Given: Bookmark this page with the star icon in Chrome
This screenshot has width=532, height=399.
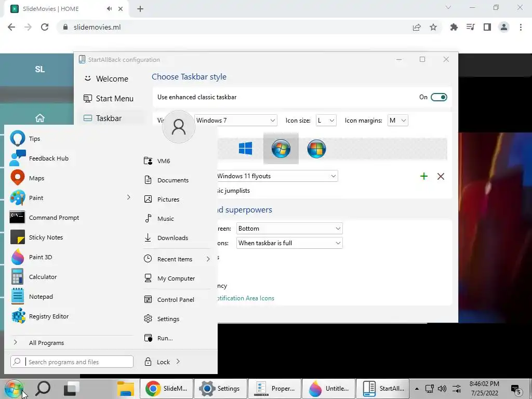Looking at the screenshot, I should (x=433, y=27).
